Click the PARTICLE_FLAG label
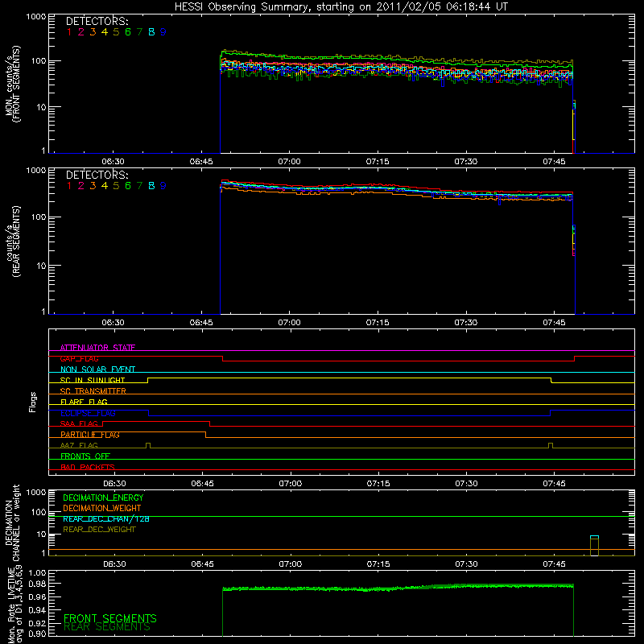 pos(90,435)
